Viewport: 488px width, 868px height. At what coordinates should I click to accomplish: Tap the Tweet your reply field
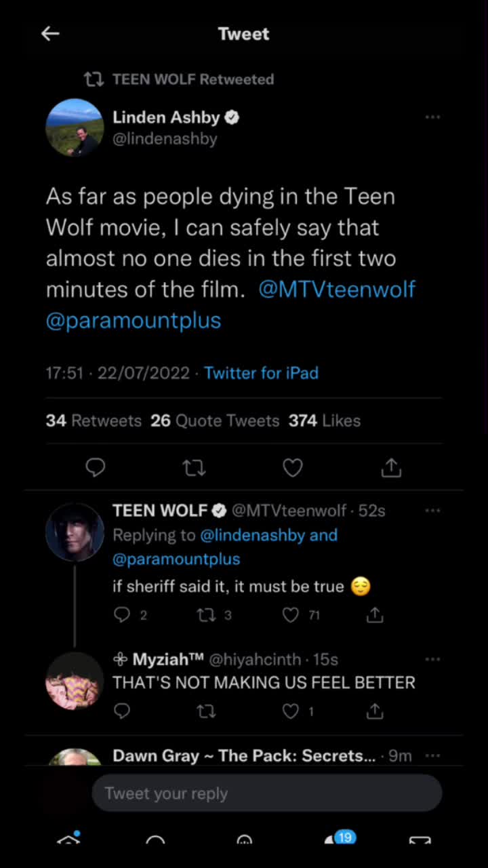pos(267,793)
